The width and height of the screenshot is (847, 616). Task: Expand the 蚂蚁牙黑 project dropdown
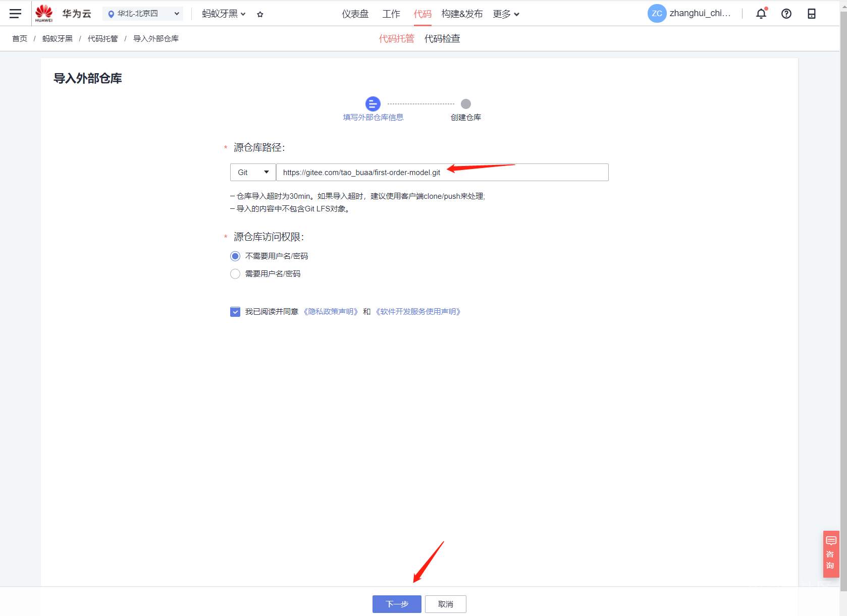[x=224, y=14]
